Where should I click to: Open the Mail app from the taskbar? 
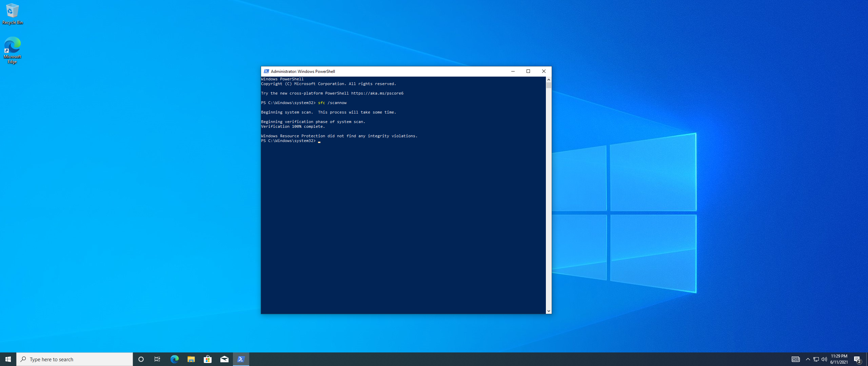224,359
